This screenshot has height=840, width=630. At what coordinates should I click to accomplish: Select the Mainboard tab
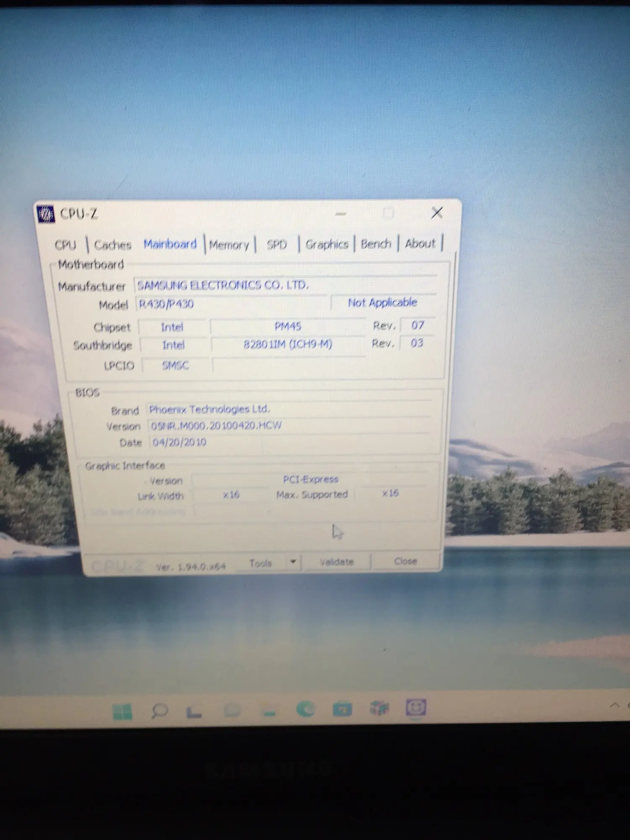(x=170, y=244)
